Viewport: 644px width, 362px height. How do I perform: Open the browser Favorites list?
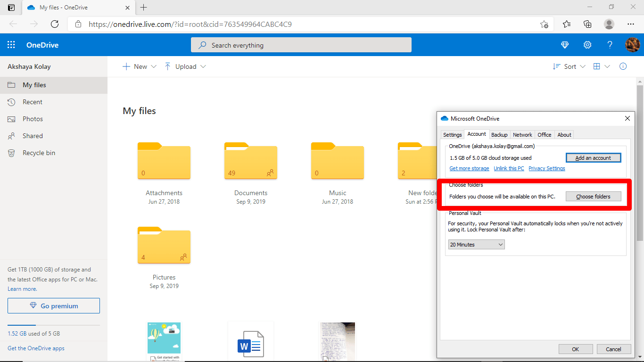click(567, 24)
